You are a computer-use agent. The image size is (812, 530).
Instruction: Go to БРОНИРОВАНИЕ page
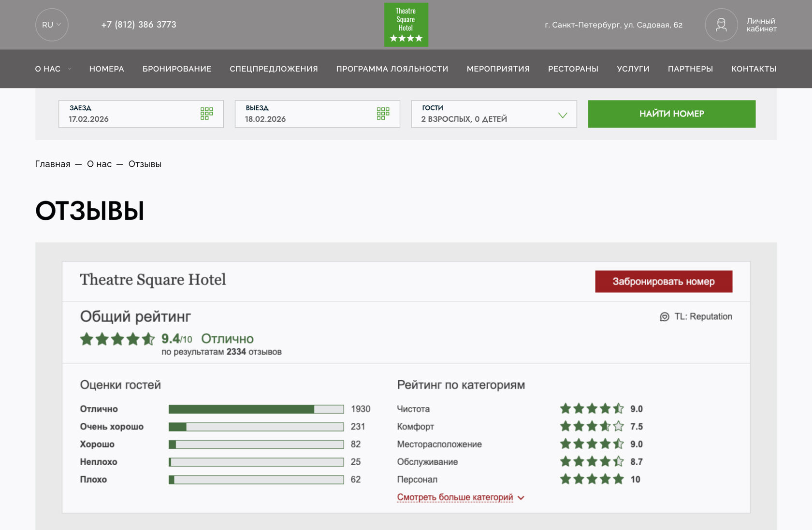tap(177, 69)
